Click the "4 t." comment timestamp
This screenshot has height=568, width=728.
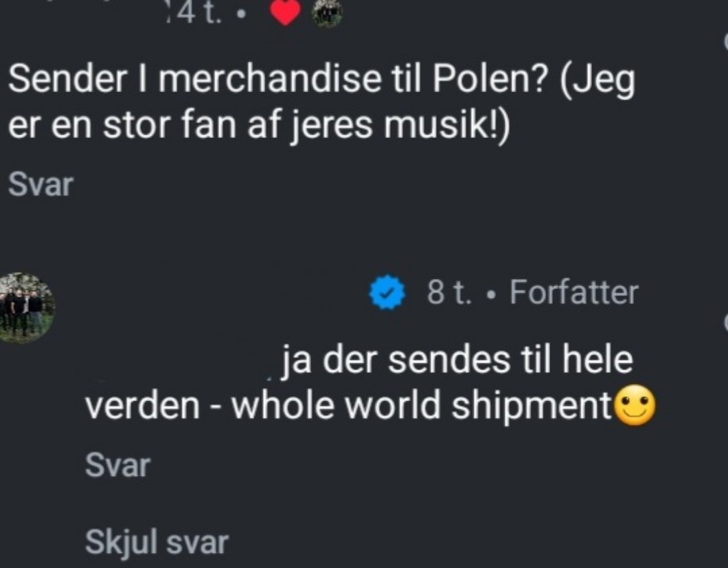pyautogui.click(x=194, y=12)
